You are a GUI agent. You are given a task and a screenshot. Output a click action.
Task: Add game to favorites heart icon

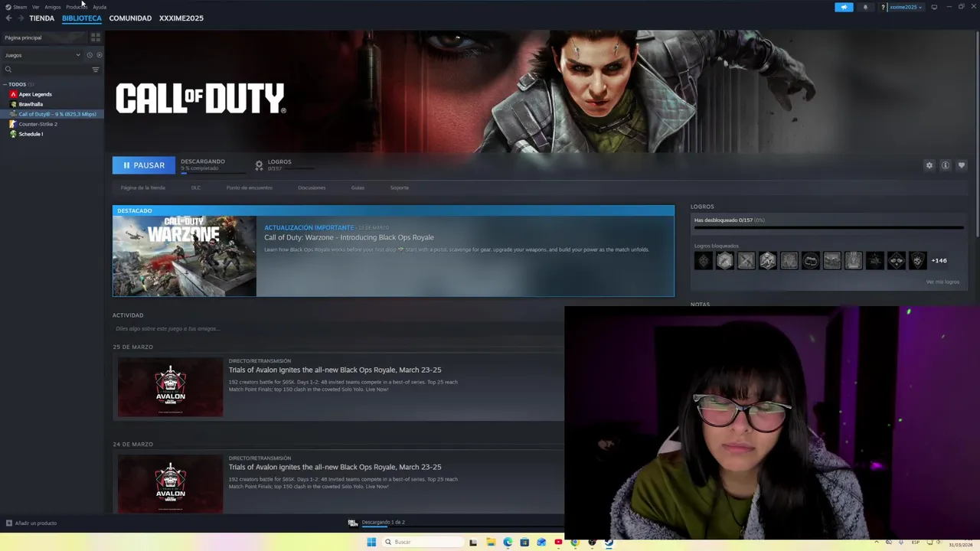(962, 165)
